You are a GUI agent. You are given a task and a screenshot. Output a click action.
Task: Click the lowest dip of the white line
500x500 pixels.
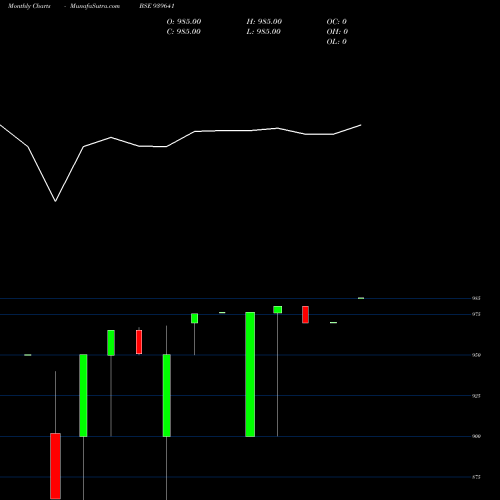click(x=55, y=201)
